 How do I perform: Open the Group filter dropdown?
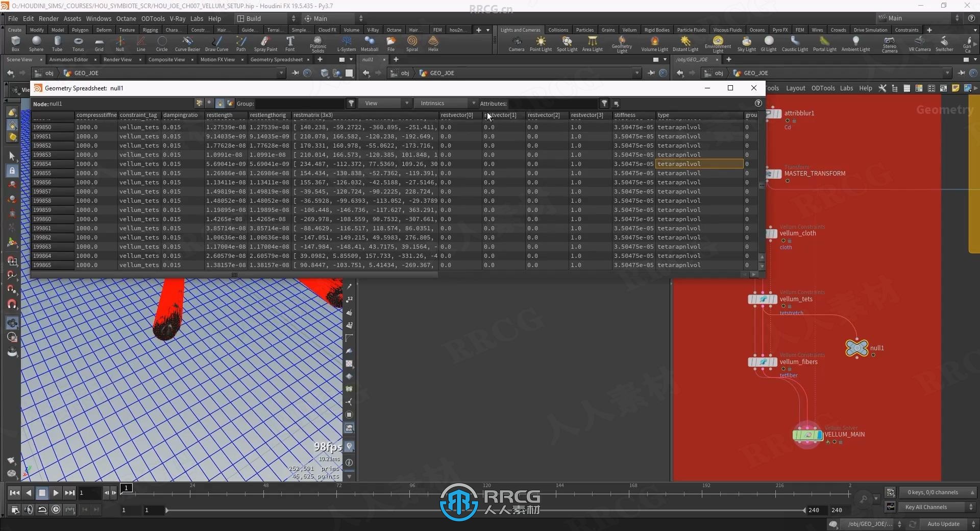pyautogui.click(x=351, y=103)
